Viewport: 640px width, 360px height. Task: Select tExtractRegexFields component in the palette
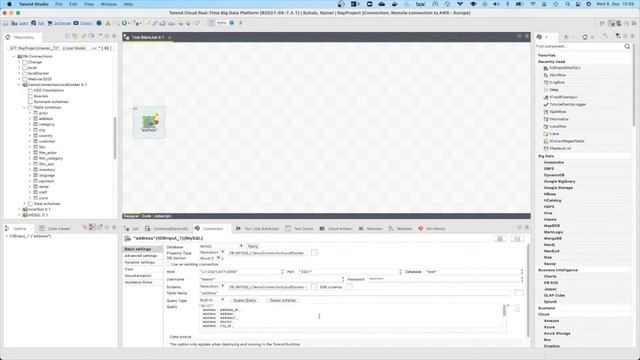pyautogui.click(x=567, y=141)
